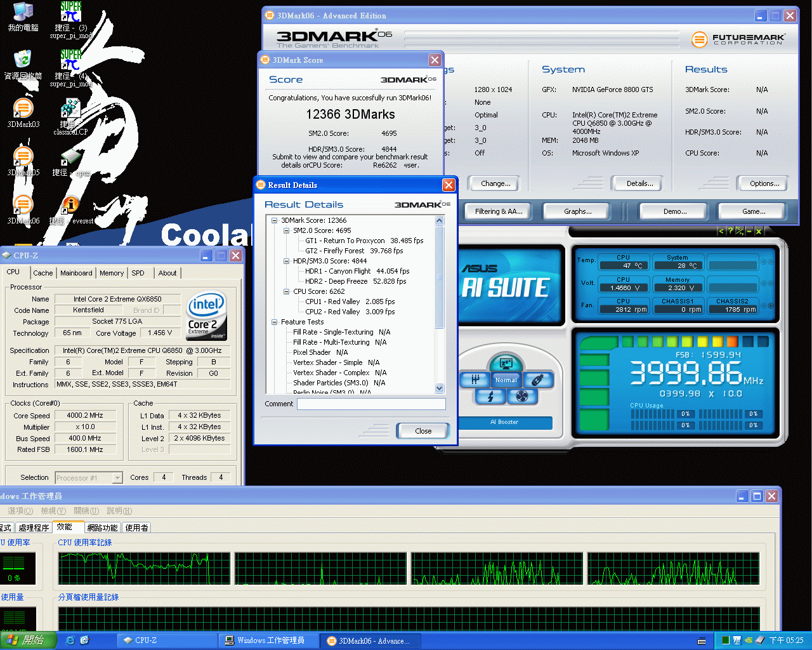Open super_pi_mod shortcut labeled (3)
Image resolution: width=812 pixels, height=650 pixels.
(x=71, y=19)
